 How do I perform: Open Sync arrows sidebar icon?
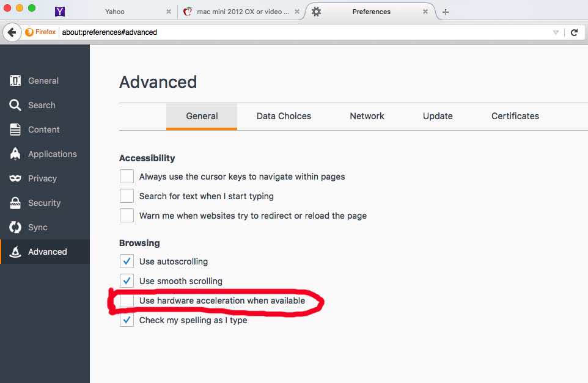[x=15, y=227]
